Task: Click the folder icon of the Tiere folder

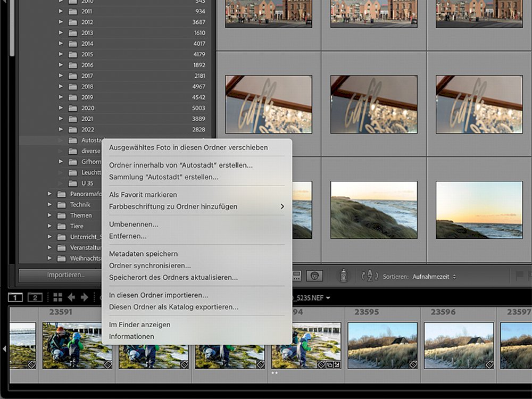Action: tap(61, 226)
